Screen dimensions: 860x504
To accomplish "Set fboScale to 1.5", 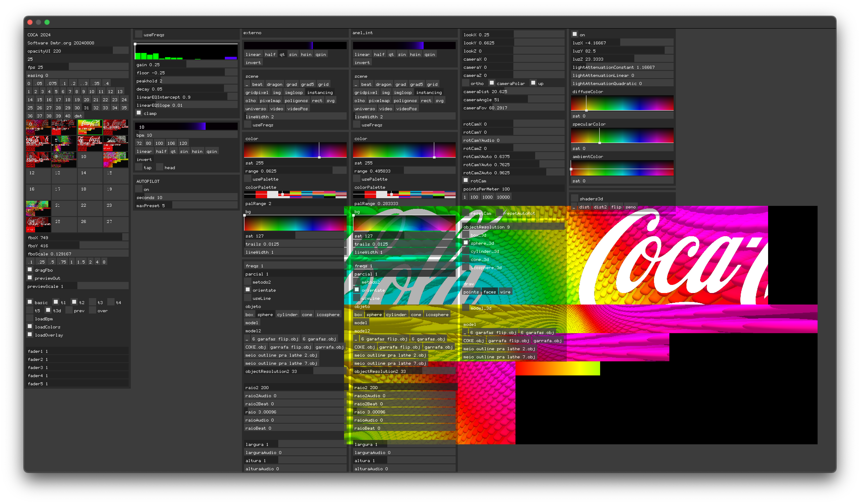I will [x=81, y=262].
